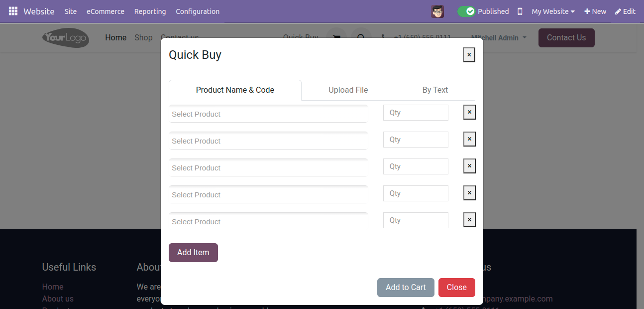Remove the second product row
644x309 pixels.
tap(469, 139)
